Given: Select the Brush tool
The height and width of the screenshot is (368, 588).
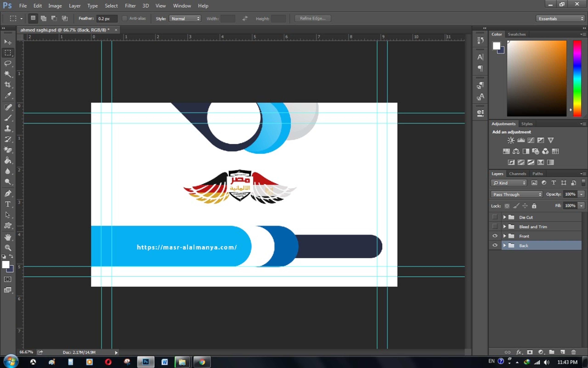Looking at the screenshot, I should 8,118.
